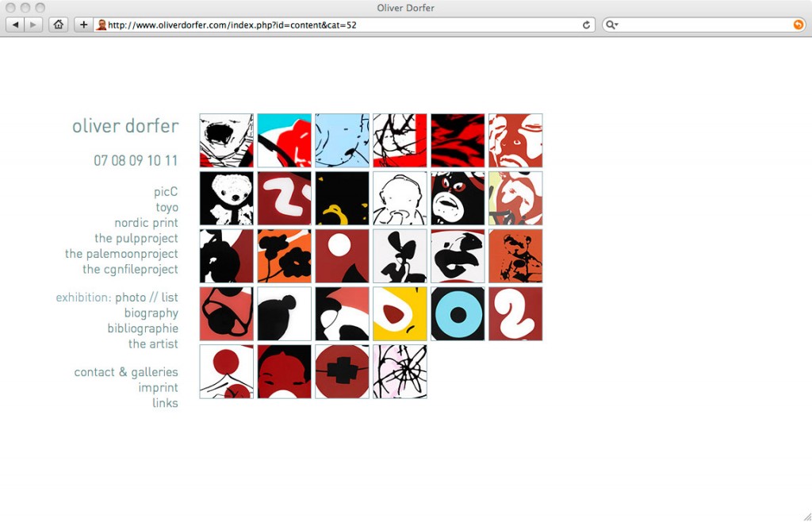Open the pulpproject link
The width and height of the screenshot is (812, 522).
click(136, 238)
